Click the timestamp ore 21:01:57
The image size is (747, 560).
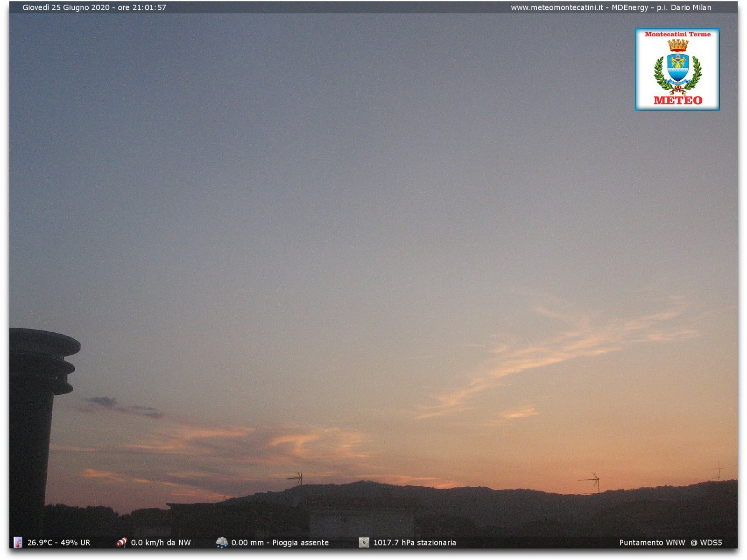pos(141,7)
